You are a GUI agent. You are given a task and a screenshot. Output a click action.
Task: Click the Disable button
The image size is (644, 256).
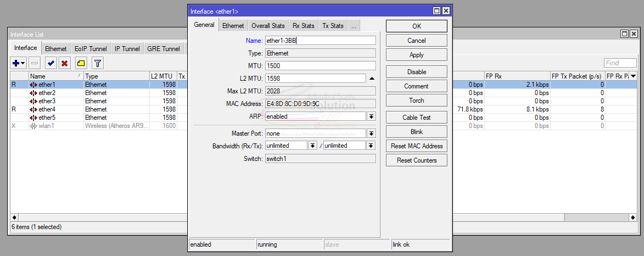pyautogui.click(x=417, y=71)
